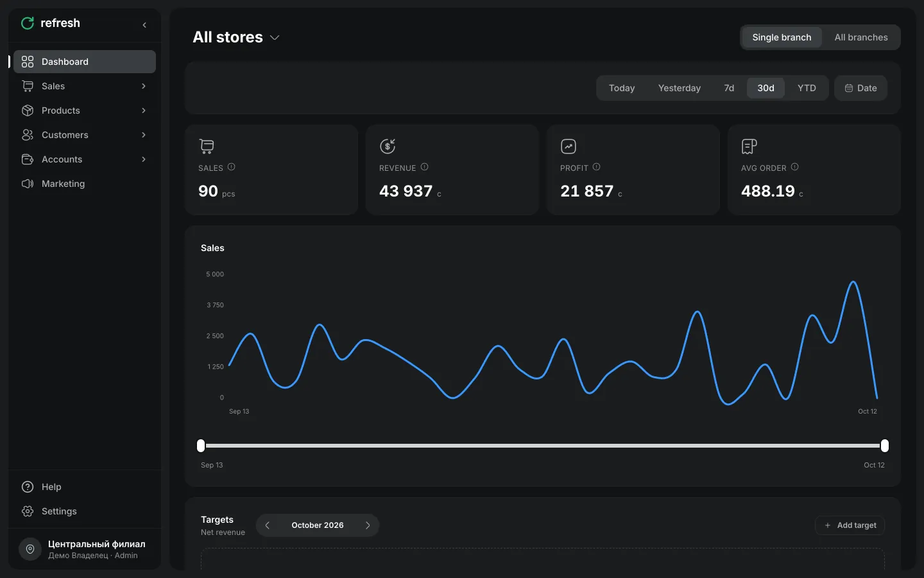The image size is (924, 578).
Task: Expand the Products submenu chevron
Action: click(144, 110)
